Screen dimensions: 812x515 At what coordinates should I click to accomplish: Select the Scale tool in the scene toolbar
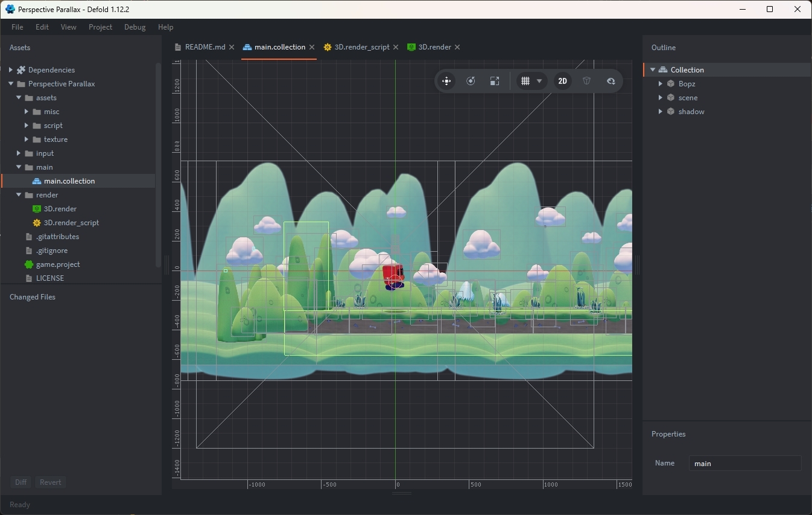point(495,80)
